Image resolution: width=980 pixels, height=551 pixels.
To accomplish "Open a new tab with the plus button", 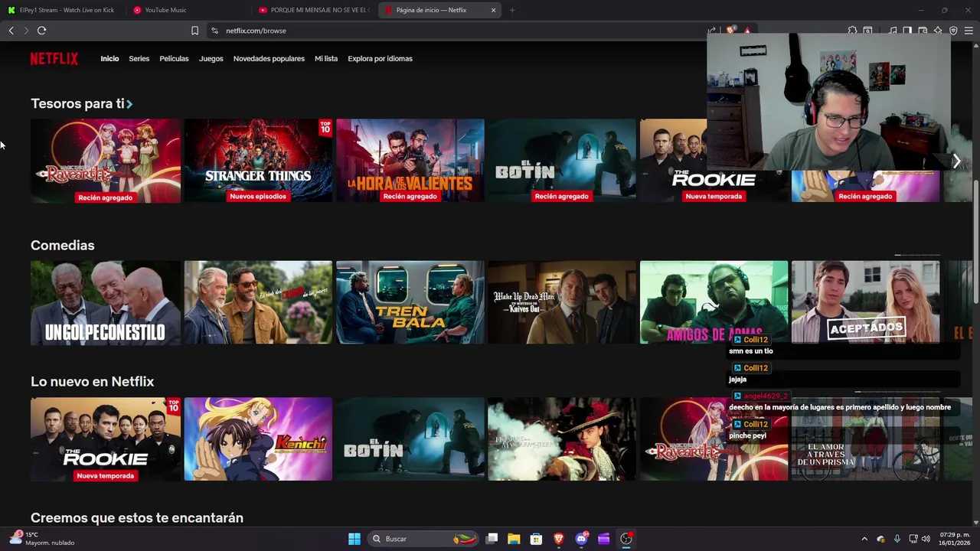I will coord(511,10).
